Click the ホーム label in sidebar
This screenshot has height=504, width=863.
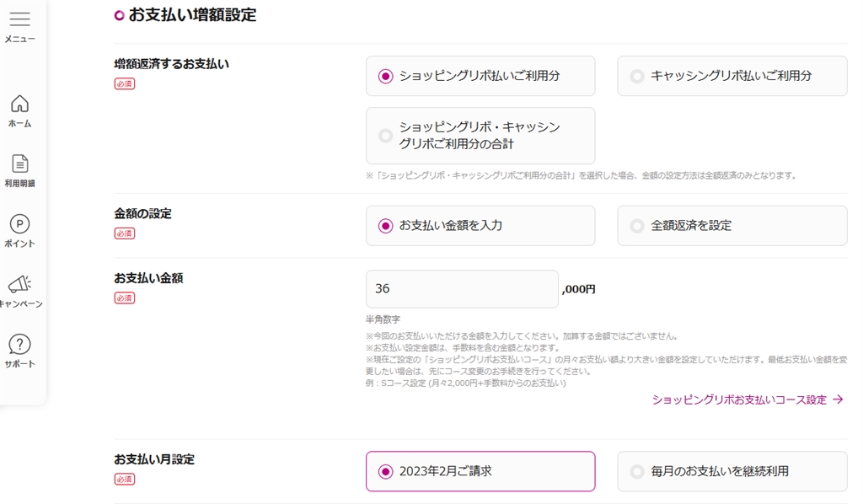pyautogui.click(x=19, y=123)
